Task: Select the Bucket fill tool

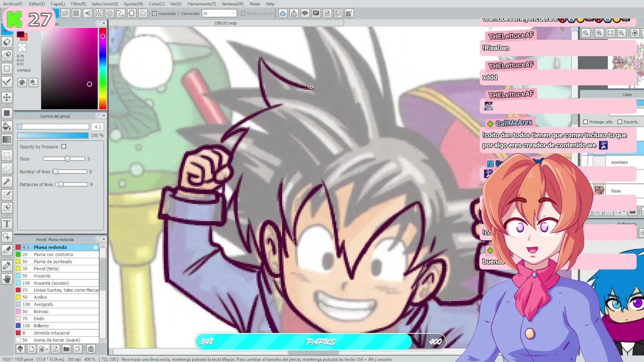Action: [x=7, y=126]
